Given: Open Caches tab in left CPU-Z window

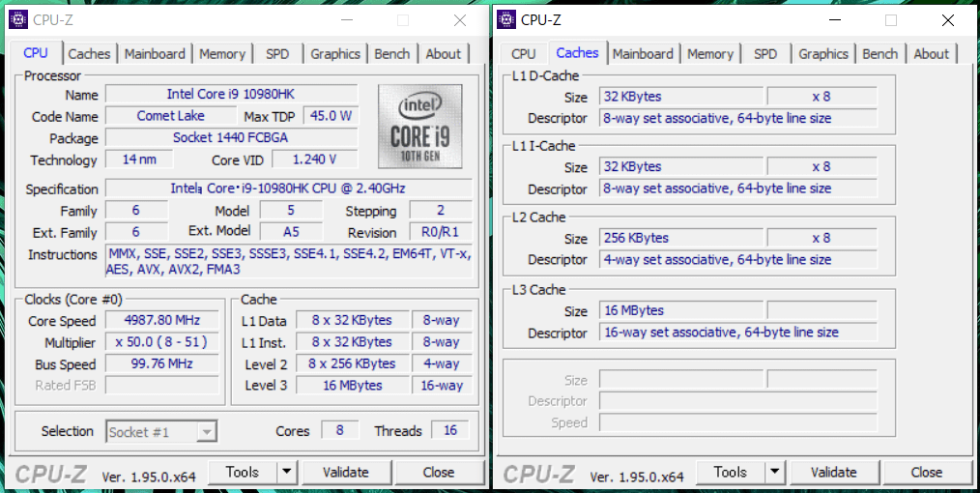Looking at the screenshot, I should pos(89,54).
